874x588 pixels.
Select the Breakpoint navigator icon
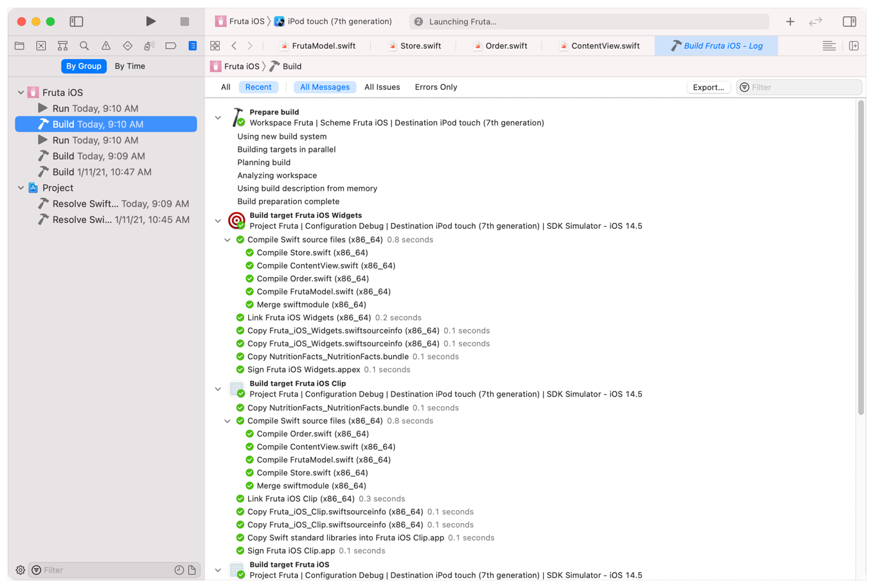pyautogui.click(x=170, y=46)
